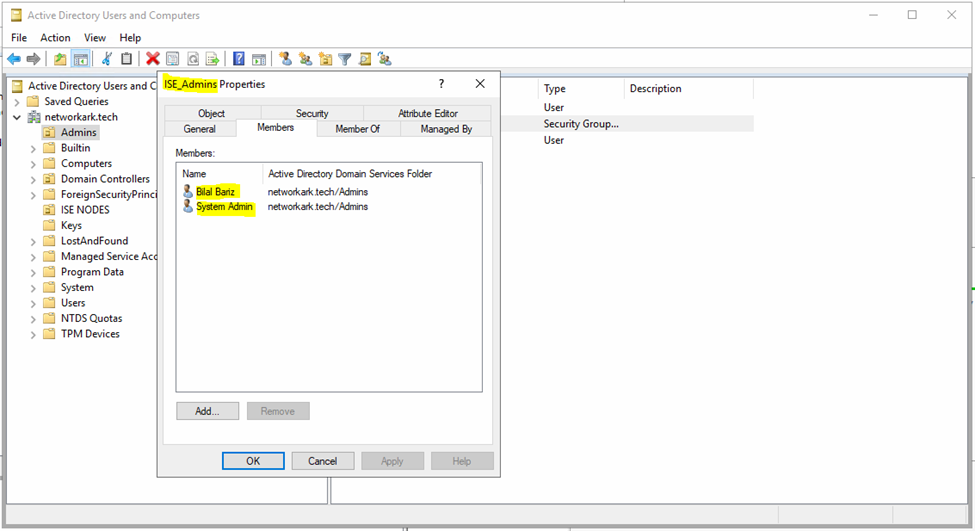Switch to the Security tab
This screenshot has width=975, height=531.
click(312, 114)
